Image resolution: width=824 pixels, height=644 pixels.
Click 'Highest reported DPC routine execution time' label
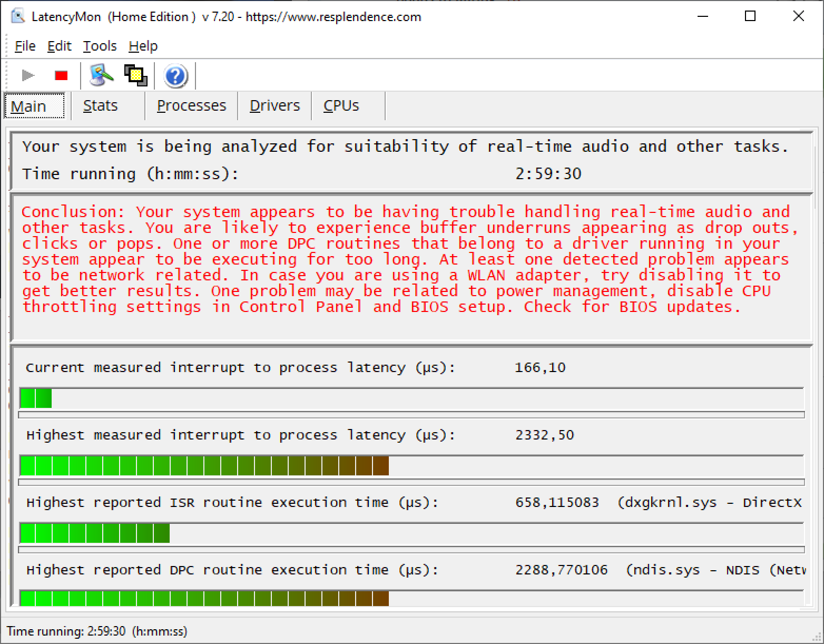tap(232, 570)
